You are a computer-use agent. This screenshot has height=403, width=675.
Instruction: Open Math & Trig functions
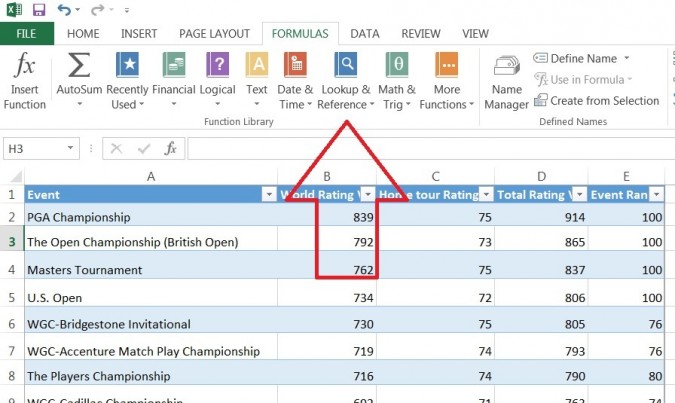point(397,81)
